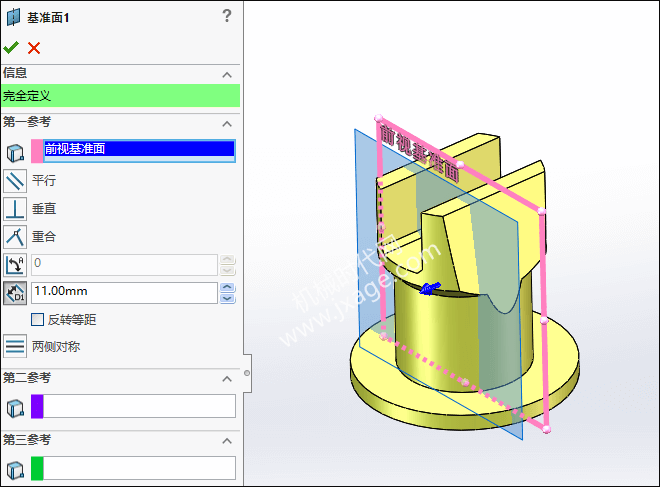Click the 重合 label text

click(44, 237)
